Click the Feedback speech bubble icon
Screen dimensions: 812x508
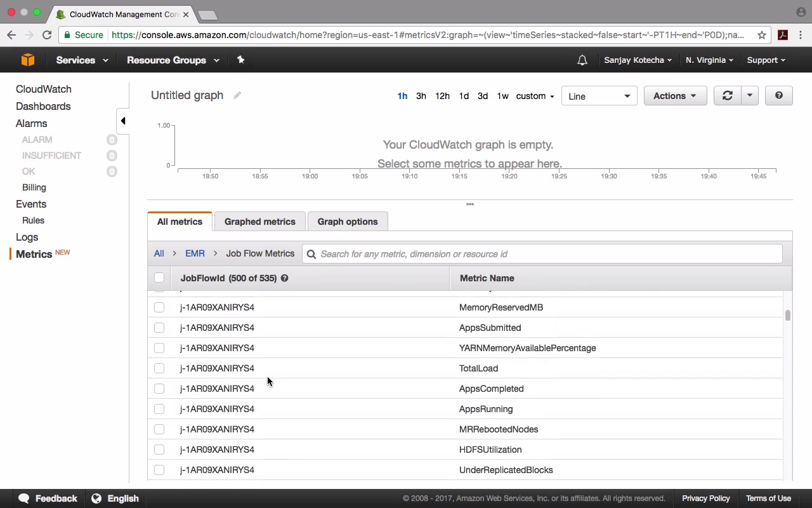tap(24, 498)
